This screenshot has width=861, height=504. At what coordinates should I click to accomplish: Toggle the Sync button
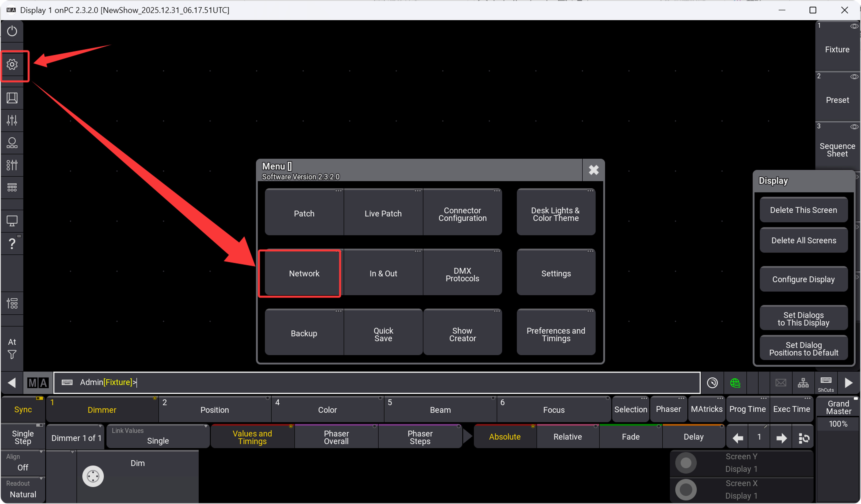coord(23,409)
